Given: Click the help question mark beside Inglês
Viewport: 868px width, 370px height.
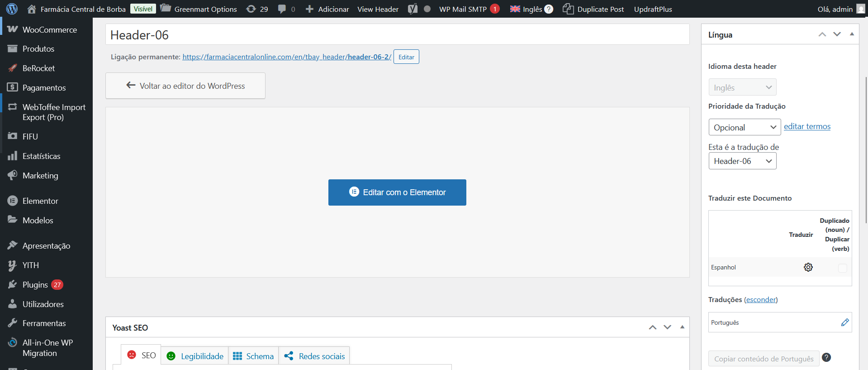Looking at the screenshot, I should 549,9.
